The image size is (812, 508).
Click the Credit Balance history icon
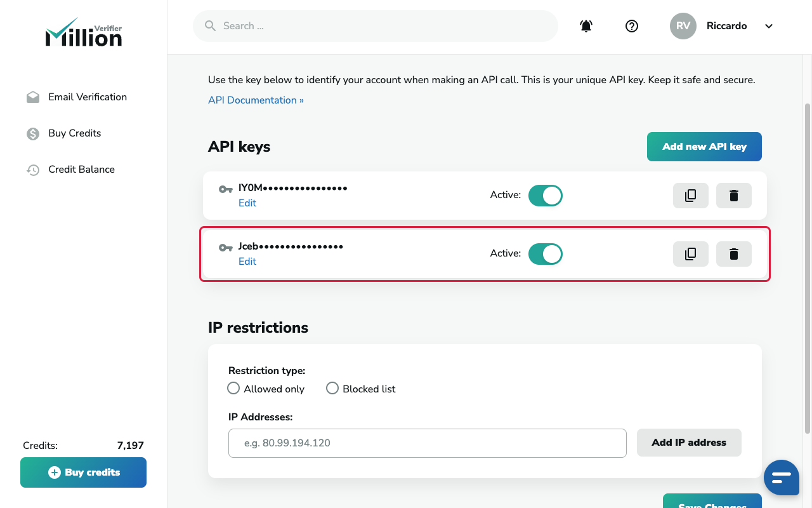tap(33, 170)
